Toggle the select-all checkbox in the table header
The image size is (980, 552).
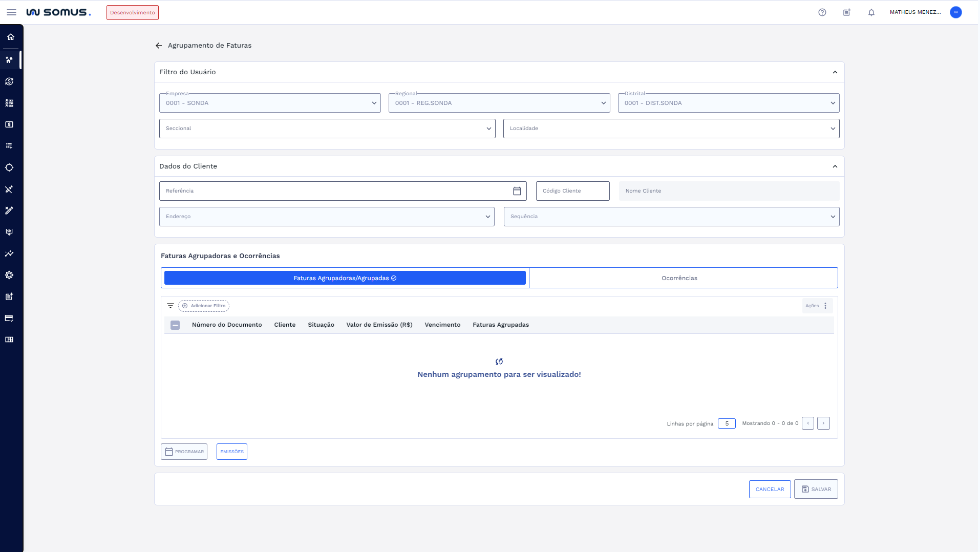pos(175,325)
